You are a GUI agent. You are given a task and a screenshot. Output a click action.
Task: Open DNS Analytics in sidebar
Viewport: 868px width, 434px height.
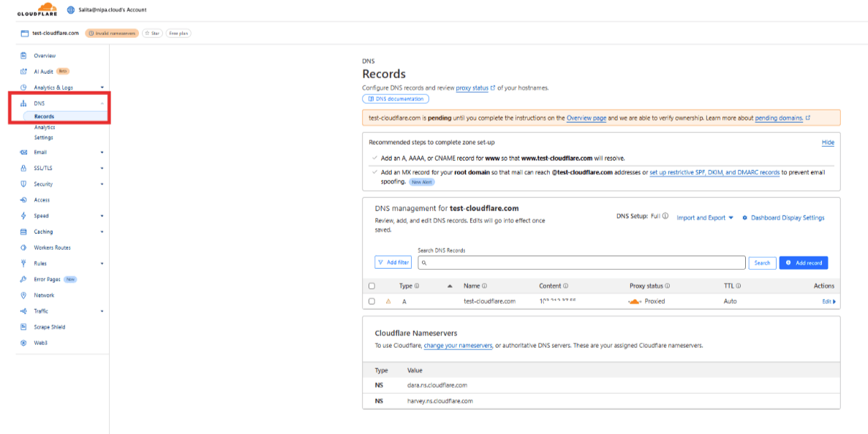[x=45, y=127]
